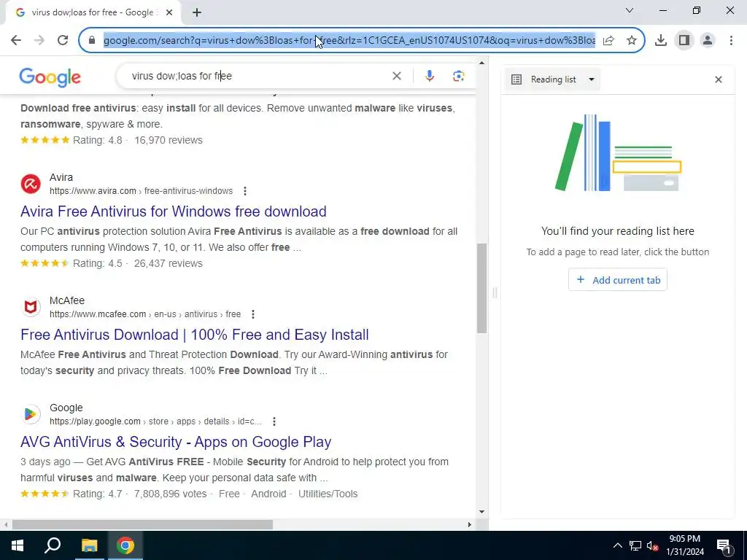This screenshot has height=560, width=747.
Task: Clear the search box text
Action: coord(396,76)
